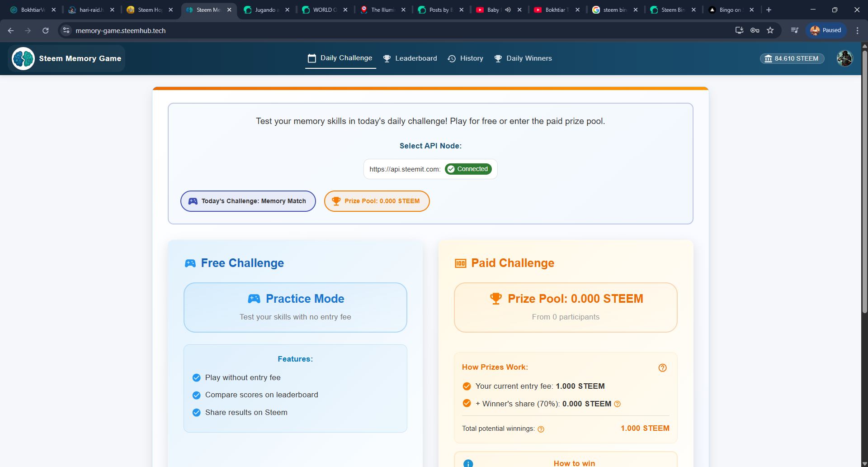This screenshot has height=467, width=868.
Task: Click check icon beside Play without entry fee
Action: [197, 378]
